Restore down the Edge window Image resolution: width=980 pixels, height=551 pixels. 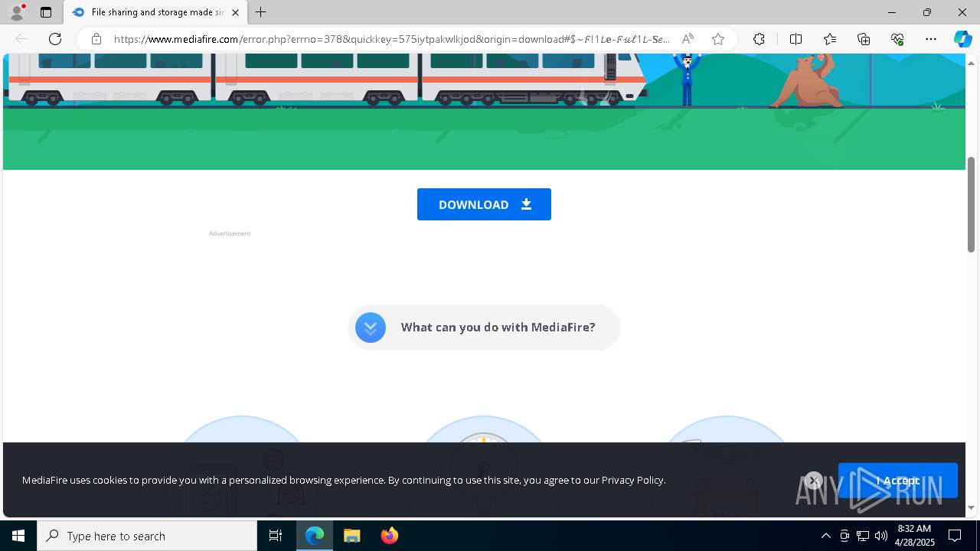click(927, 12)
